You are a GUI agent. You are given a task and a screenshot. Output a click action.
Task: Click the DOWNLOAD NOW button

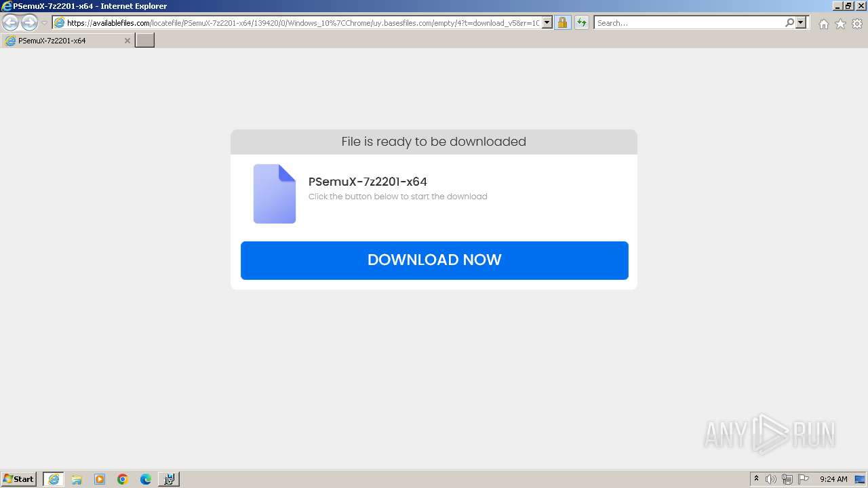coord(434,260)
